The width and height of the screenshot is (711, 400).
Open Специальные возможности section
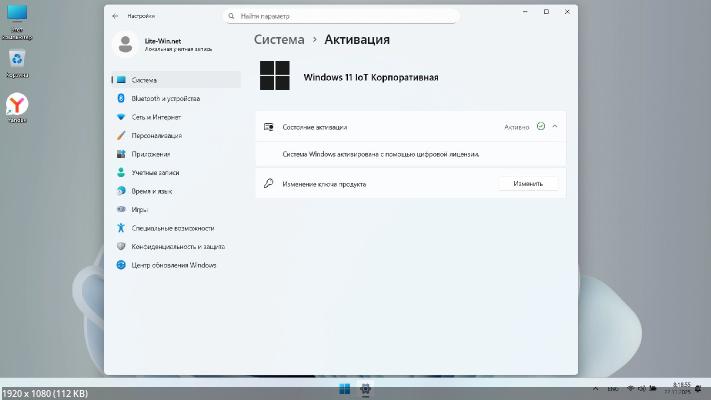pos(172,228)
